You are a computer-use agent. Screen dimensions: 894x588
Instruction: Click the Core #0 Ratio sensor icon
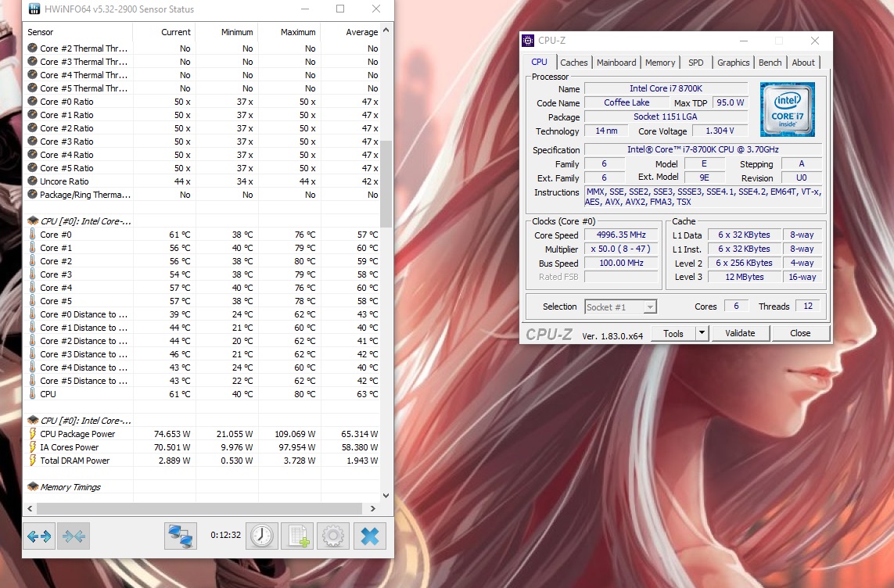pos(33,102)
